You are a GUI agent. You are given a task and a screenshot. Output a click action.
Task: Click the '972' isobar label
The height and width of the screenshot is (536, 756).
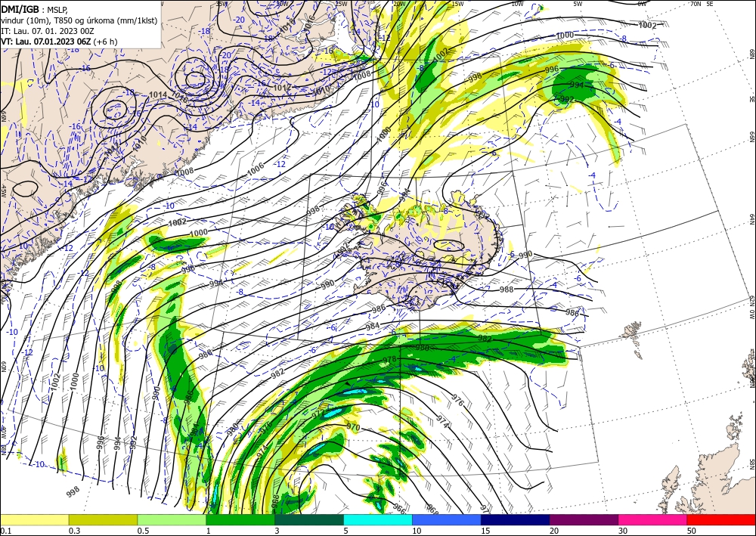tap(318, 414)
